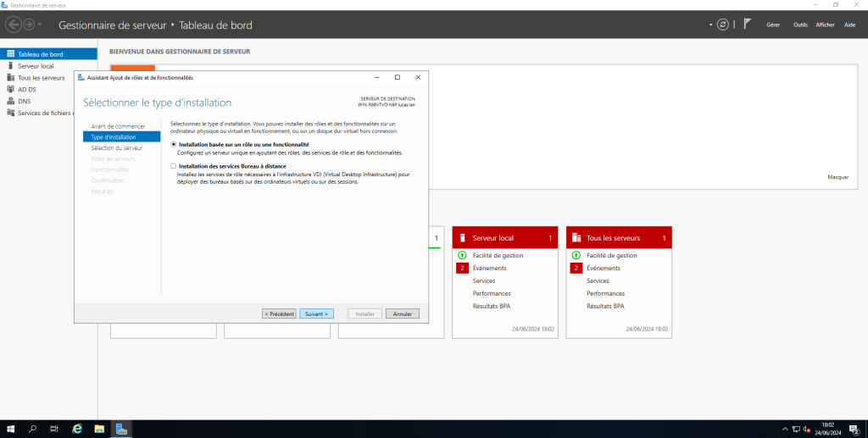
Task: Open Internet Explorer from the taskbar
Action: 77,429
